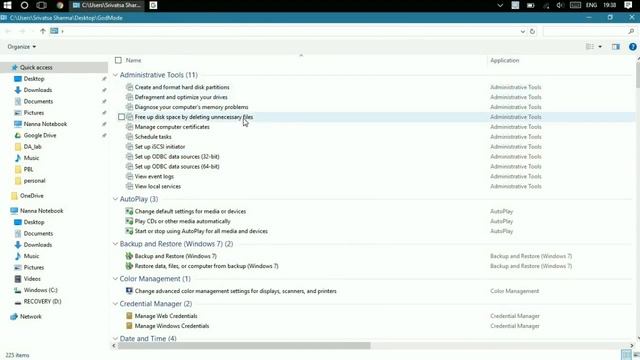Image resolution: width=640 pixels, height=360 pixels.
Task: Select Set up ODBC data sources (32-bit)
Action: (177, 157)
